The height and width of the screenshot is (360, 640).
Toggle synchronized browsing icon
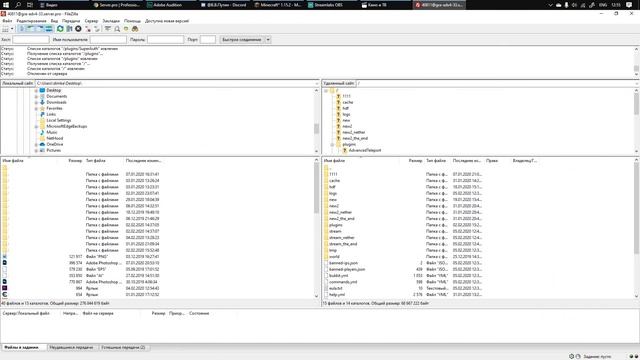coord(126,29)
